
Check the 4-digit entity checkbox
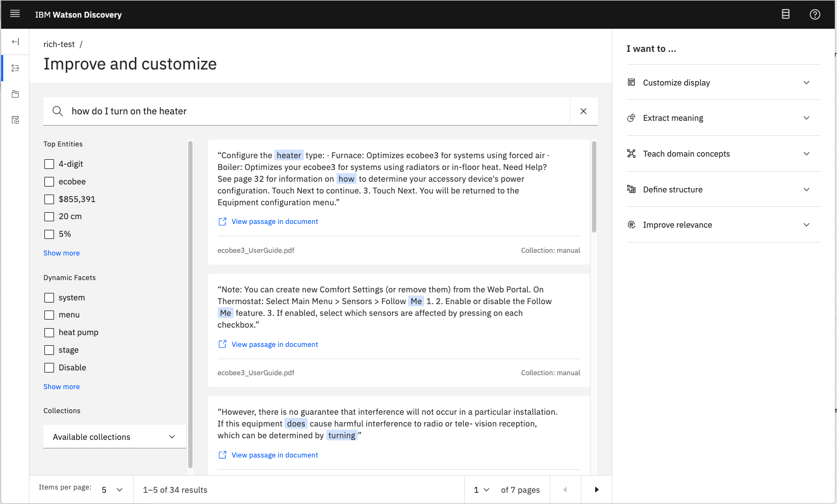(49, 164)
